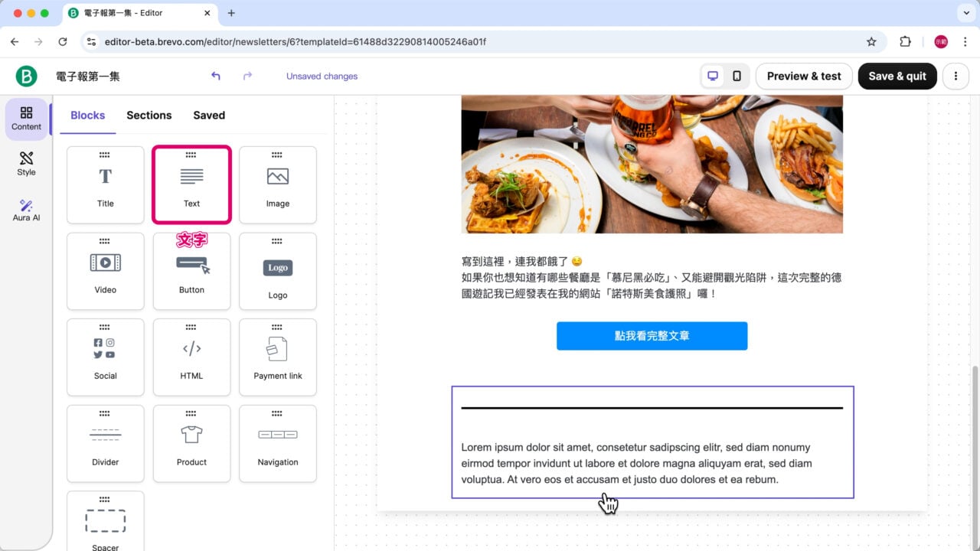
Task: Add an Image block
Action: tap(277, 184)
